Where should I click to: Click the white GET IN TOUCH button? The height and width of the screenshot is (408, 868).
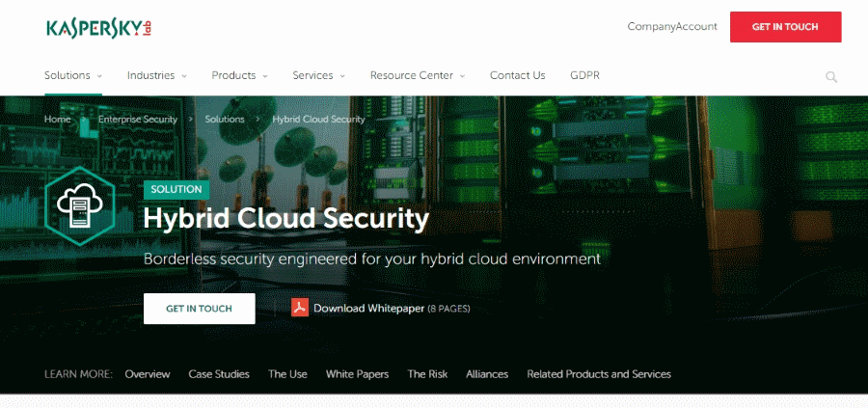click(200, 309)
